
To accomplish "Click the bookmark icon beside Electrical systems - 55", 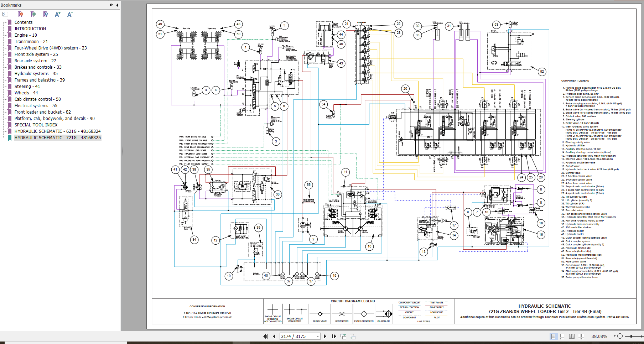I will 10,106.
